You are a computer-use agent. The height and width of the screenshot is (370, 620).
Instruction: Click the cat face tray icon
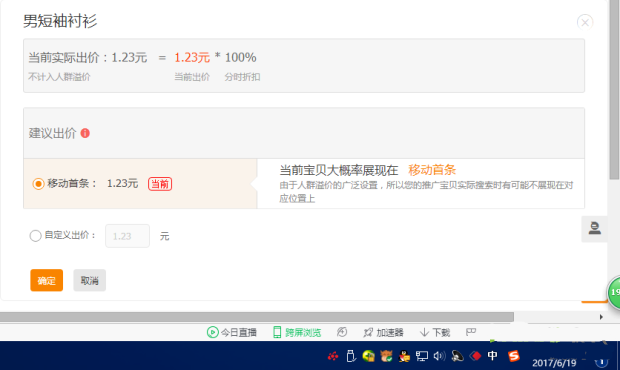386,356
